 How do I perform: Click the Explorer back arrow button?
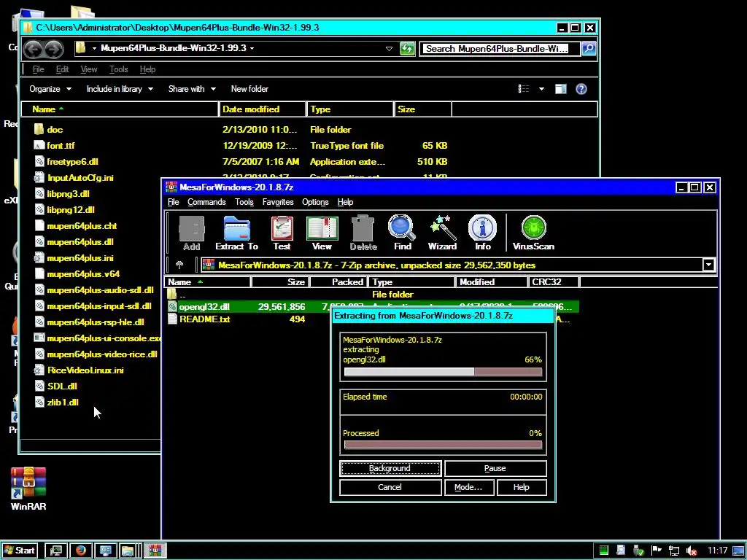pos(33,49)
